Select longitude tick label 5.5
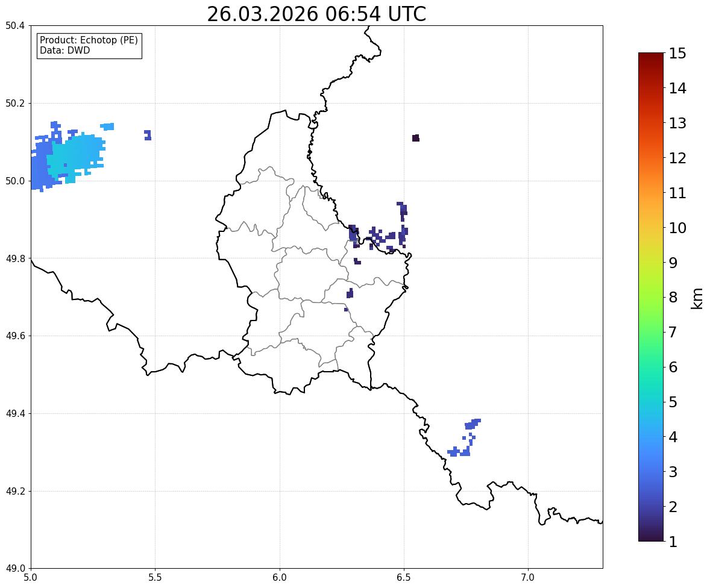The height and width of the screenshot is (588, 710). point(156,578)
